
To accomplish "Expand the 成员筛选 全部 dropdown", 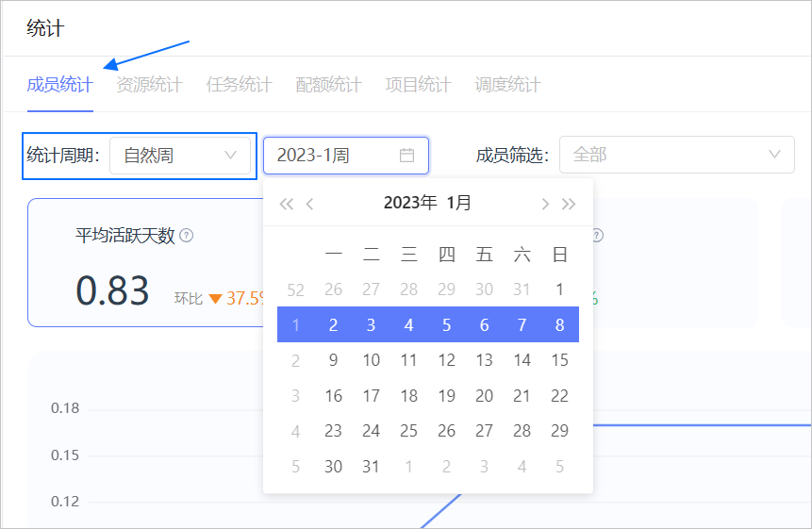I will [x=676, y=156].
